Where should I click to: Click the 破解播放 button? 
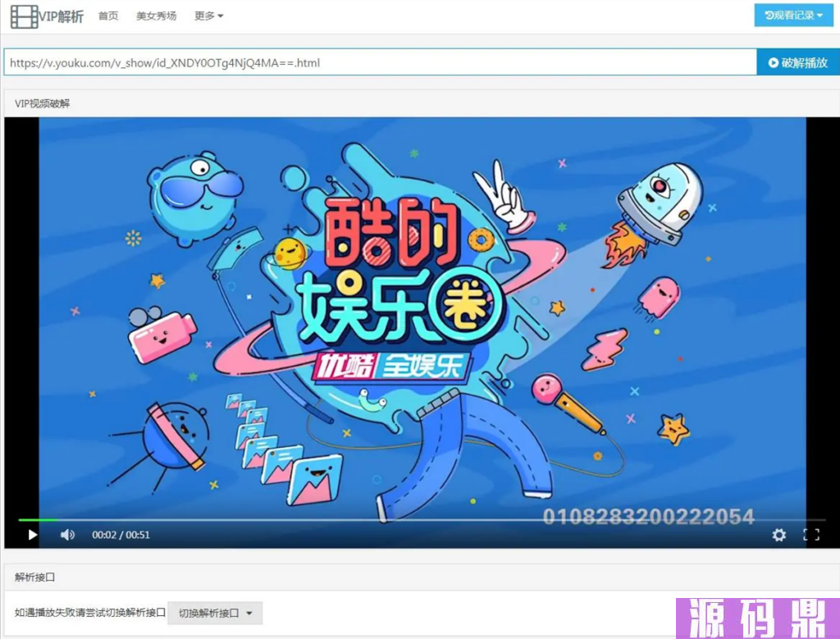pos(798,62)
